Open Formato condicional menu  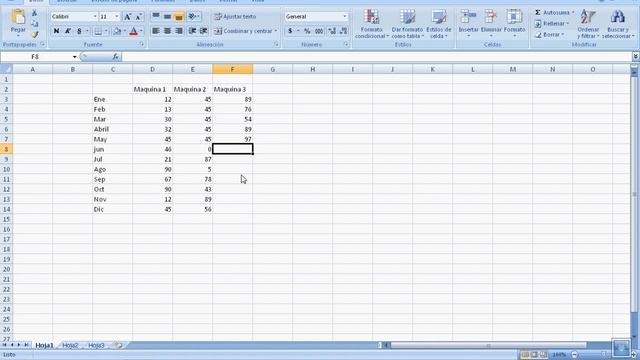[x=371, y=24]
